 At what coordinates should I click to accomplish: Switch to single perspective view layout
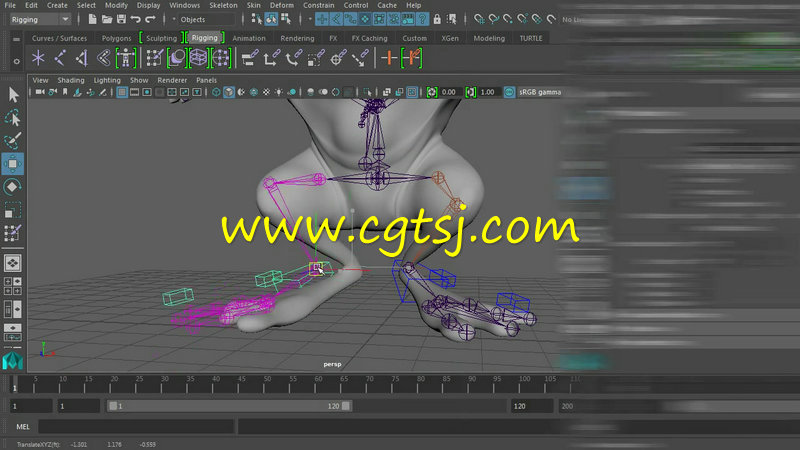[x=13, y=263]
